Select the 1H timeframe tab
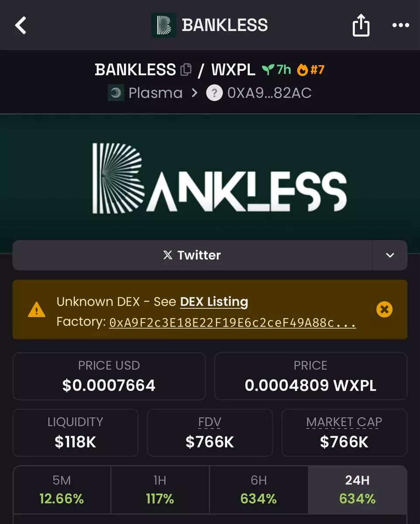This screenshot has width=420, height=524. pos(160,490)
